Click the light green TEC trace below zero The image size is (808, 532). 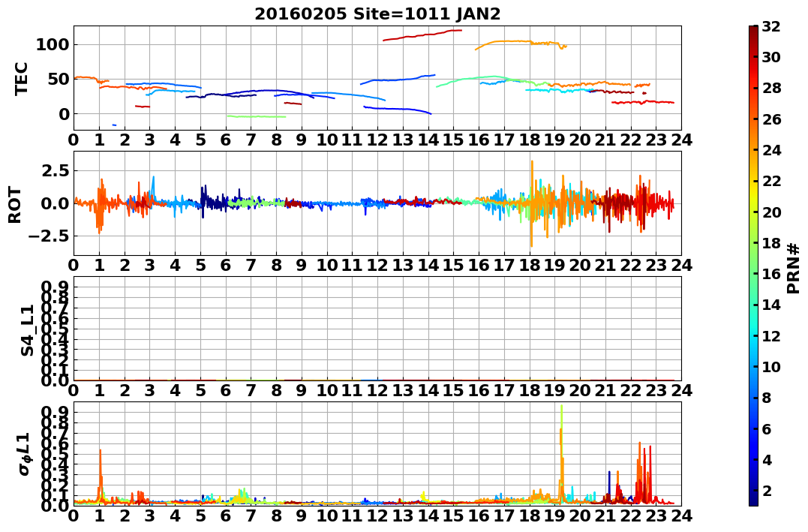point(256,116)
